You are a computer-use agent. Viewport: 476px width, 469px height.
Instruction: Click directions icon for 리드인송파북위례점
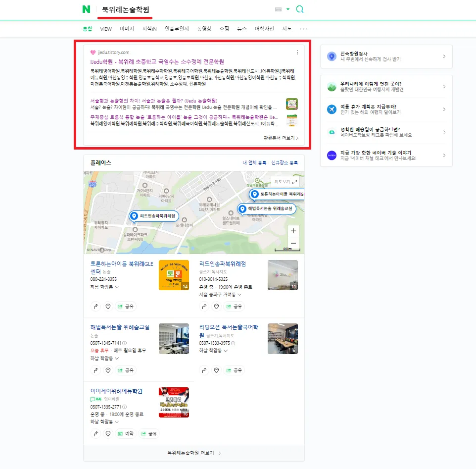pos(204,307)
